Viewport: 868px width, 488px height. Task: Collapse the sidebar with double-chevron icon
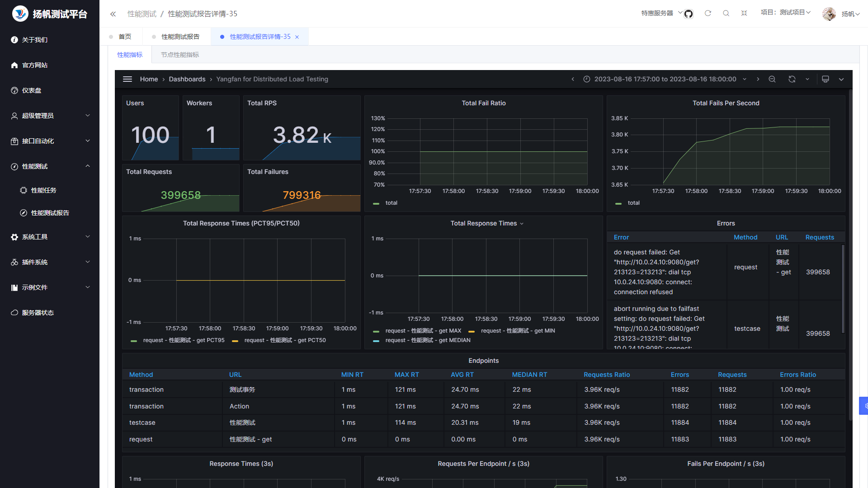pyautogui.click(x=113, y=14)
